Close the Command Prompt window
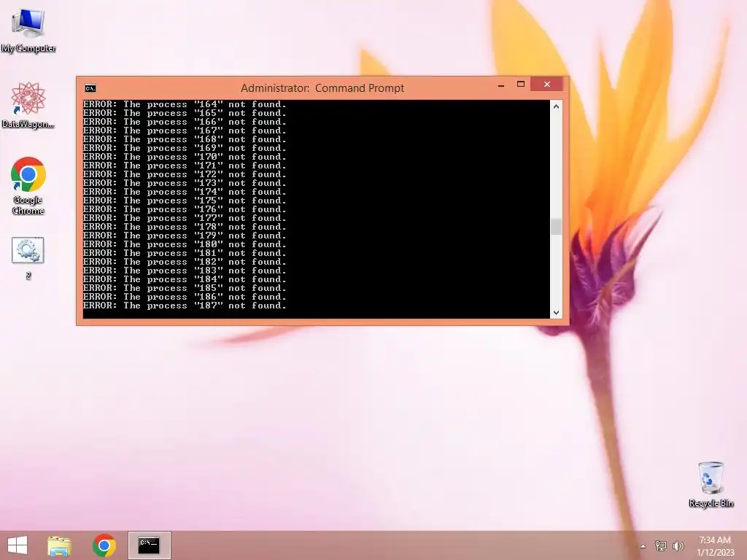The width and height of the screenshot is (747, 560). click(x=547, y=85)
